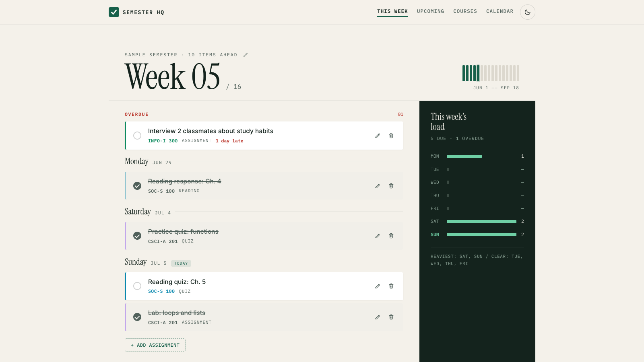Edit the Reading quiz: Ch. 5 item
This screenshot has width=644, height=362.
coord(378,286)
